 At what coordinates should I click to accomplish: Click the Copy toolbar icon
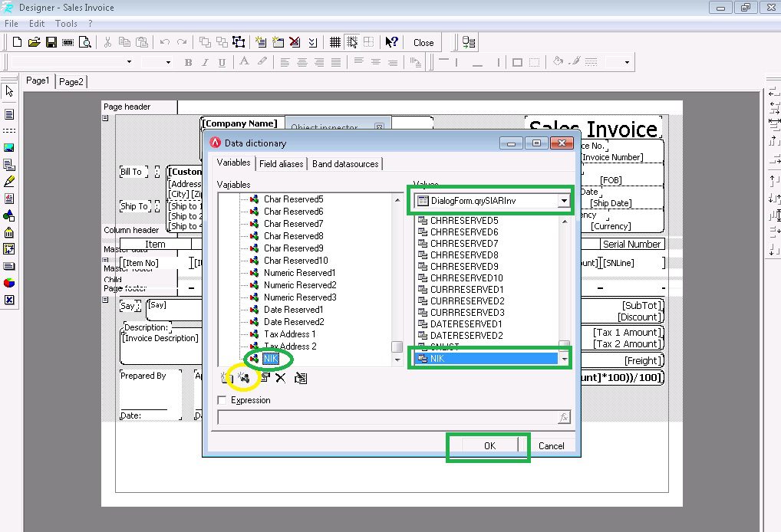127,42
